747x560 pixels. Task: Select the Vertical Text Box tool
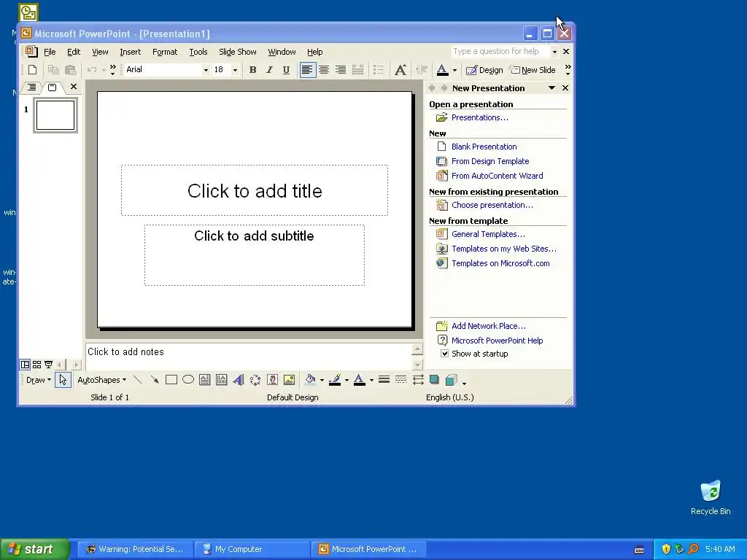[x=222, y=380]
